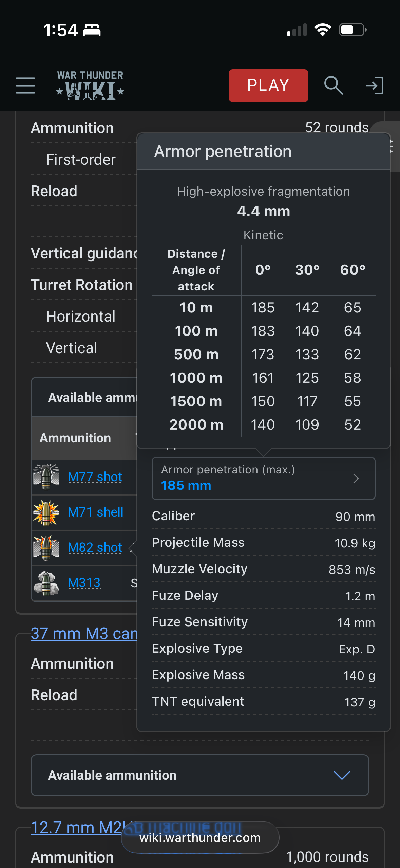
Task: Open the M82 shot link
Action: tap(95, 547)
